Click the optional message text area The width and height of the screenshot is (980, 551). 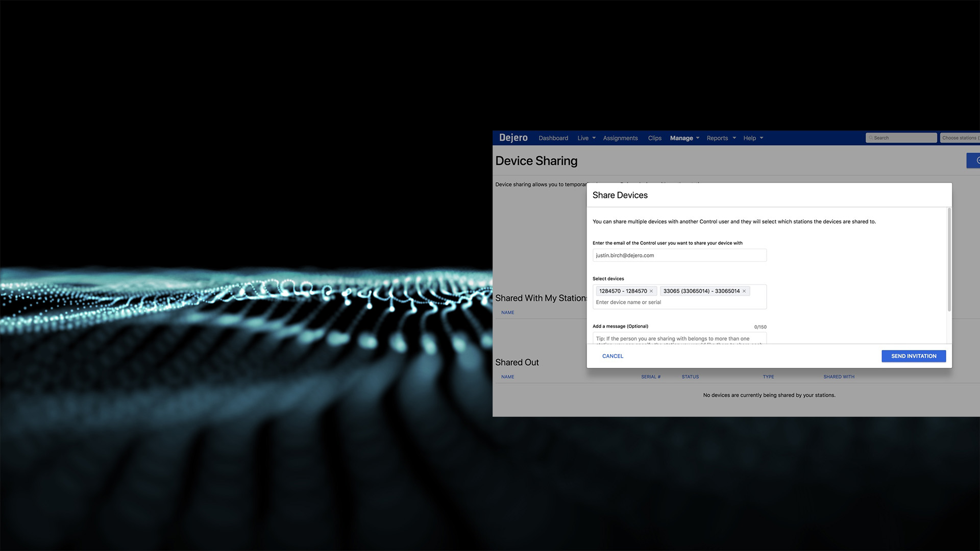(x=679, y=339)
